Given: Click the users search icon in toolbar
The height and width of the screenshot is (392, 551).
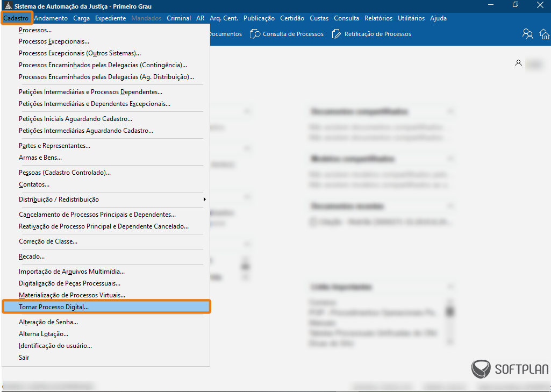Looking at the screenshot, I should click(x=527, y=34).
